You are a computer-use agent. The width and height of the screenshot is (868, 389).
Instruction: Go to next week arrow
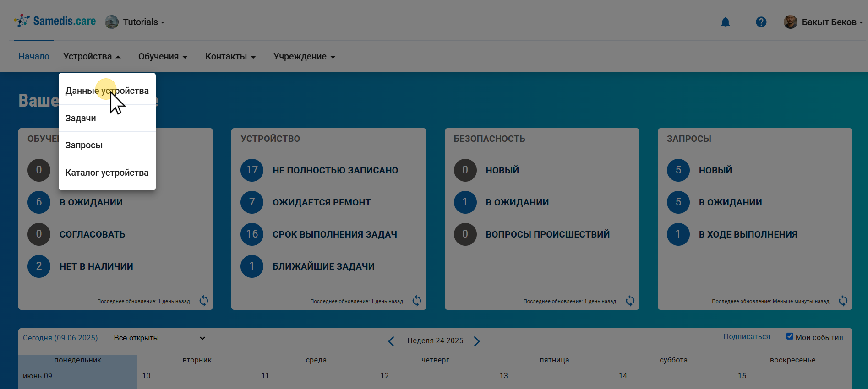tap(477, 341)
